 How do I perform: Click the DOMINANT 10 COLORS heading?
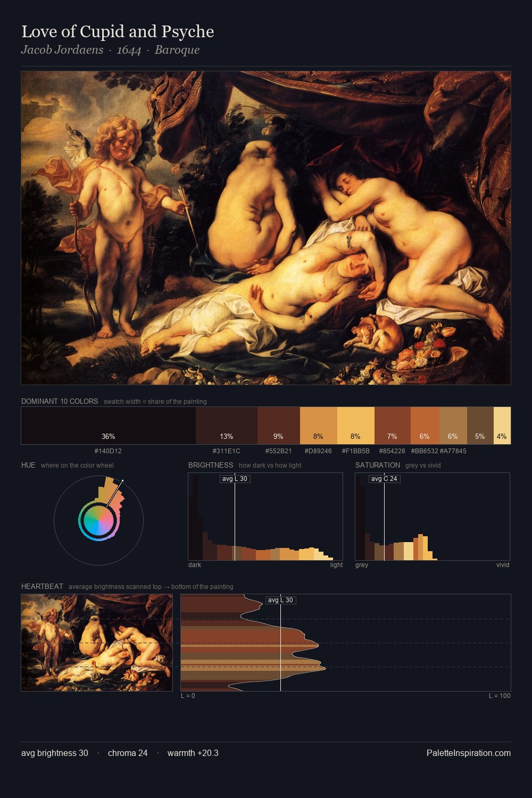[60, 401]
